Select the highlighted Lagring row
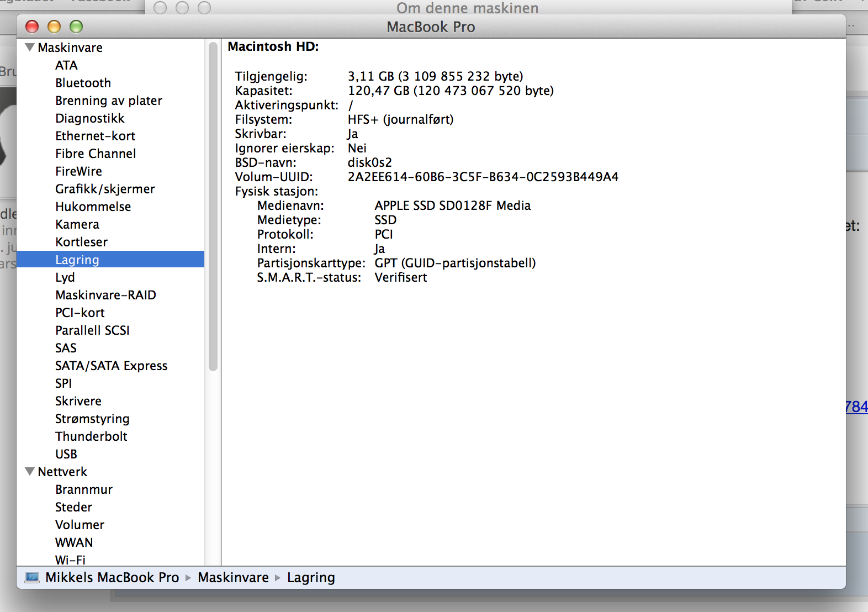The width and height of the screenshot is (868, 612). (x=110, y=260)
